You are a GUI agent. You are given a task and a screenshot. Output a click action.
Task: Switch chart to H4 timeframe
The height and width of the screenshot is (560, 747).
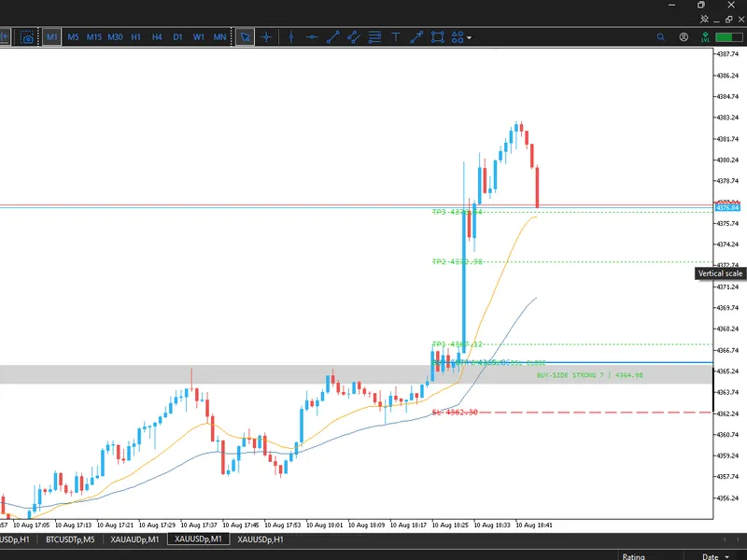(x=157, y=37)
